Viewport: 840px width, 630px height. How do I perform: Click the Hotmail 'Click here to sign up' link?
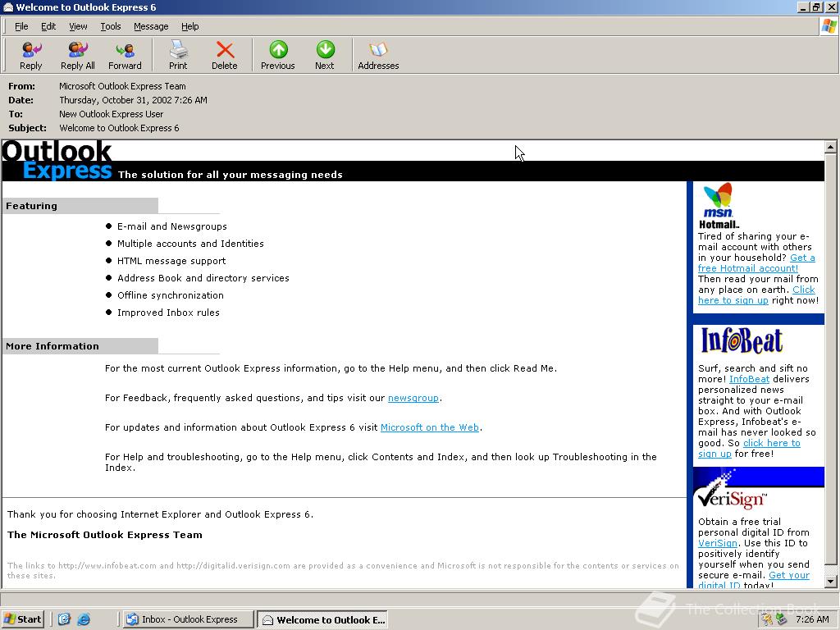click(733, 300)
